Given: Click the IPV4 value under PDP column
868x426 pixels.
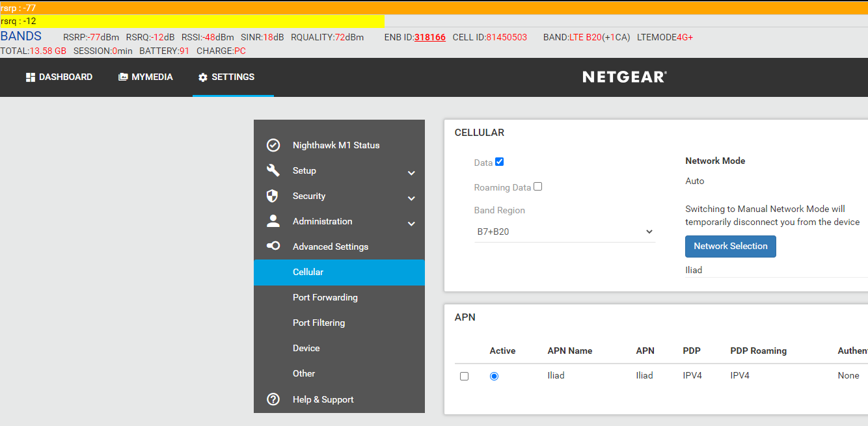Looking at the screenshot, I should tap(692, 375).
